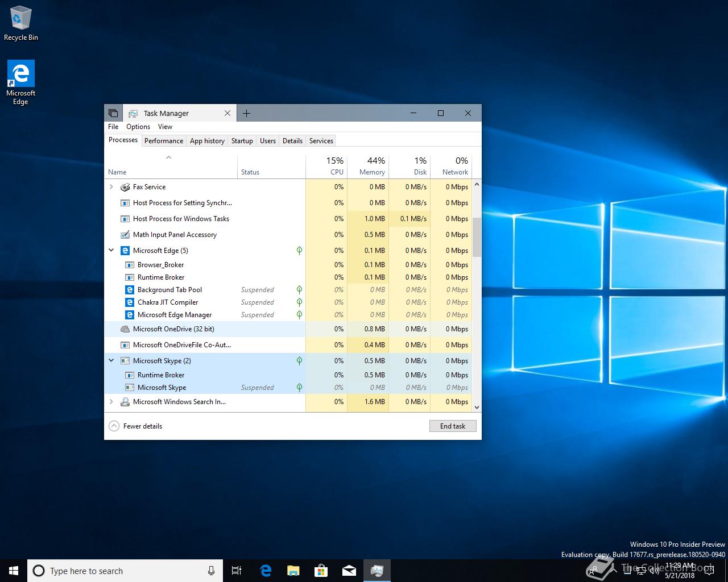
Task: Open the Start menu Windows button
Action: 14,571
